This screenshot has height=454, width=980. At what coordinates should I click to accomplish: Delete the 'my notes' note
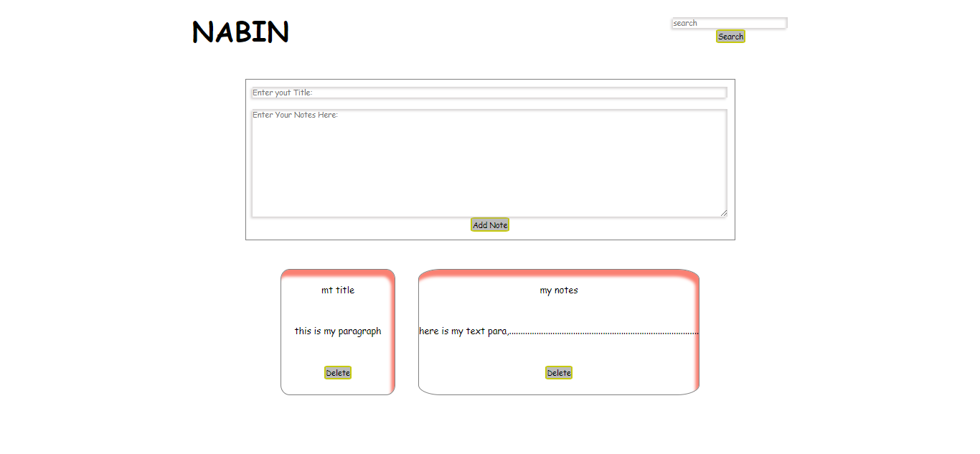pos(559,373)
